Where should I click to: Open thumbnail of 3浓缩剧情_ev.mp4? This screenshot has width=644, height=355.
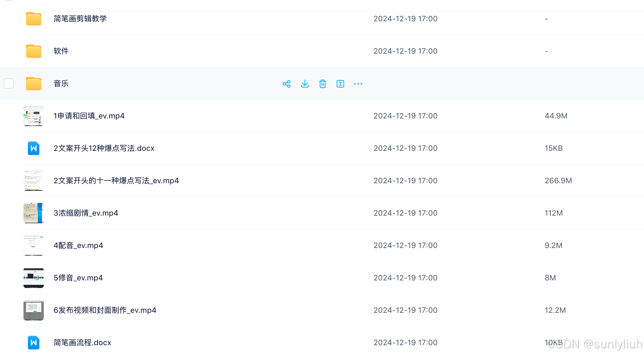click(x=34, y=213)
